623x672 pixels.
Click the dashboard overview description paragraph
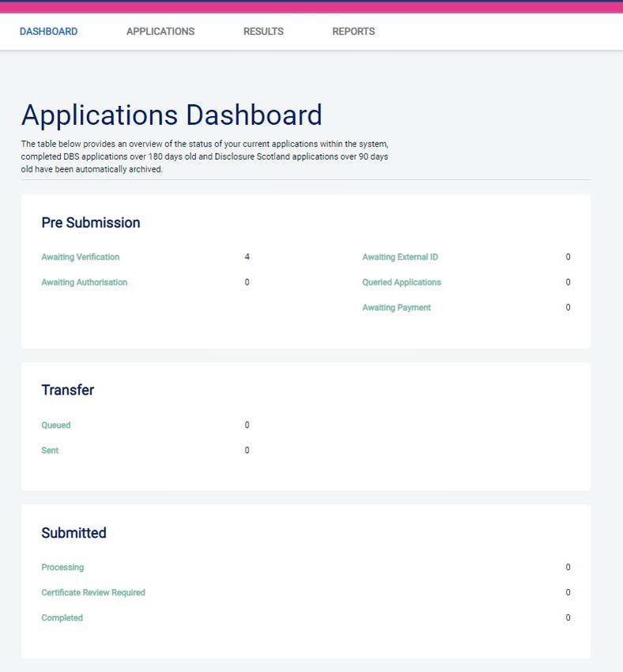click(x=205, y=157)
